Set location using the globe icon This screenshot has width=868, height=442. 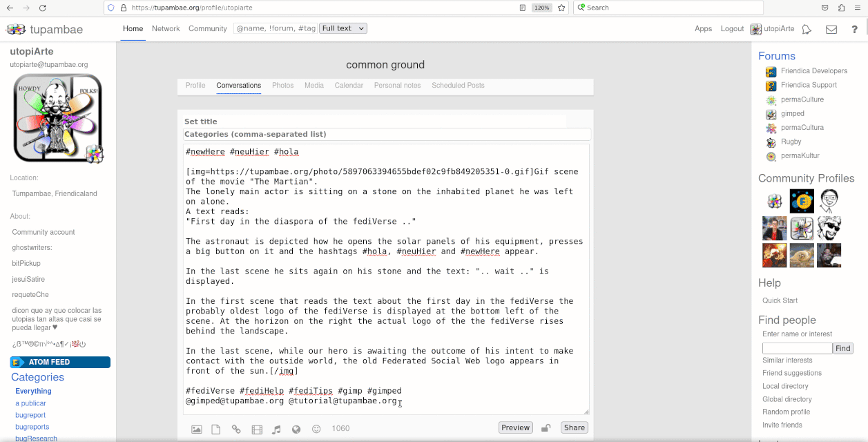296,429
